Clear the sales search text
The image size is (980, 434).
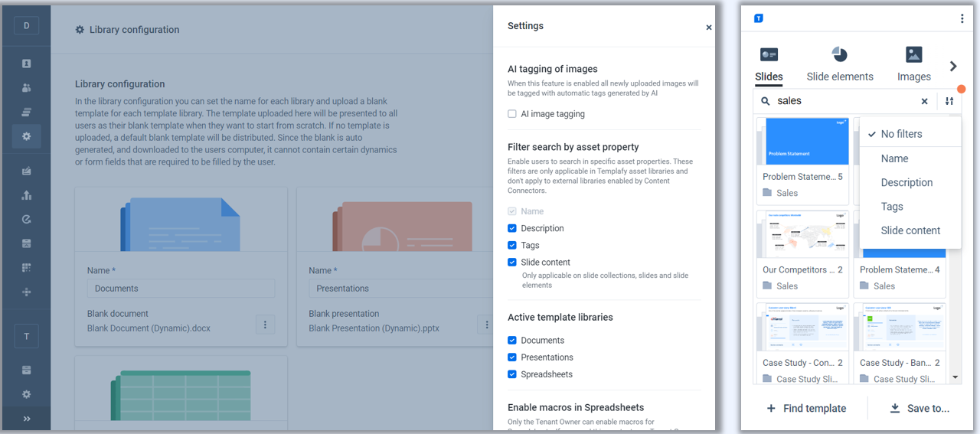click(x=924, y=101)
